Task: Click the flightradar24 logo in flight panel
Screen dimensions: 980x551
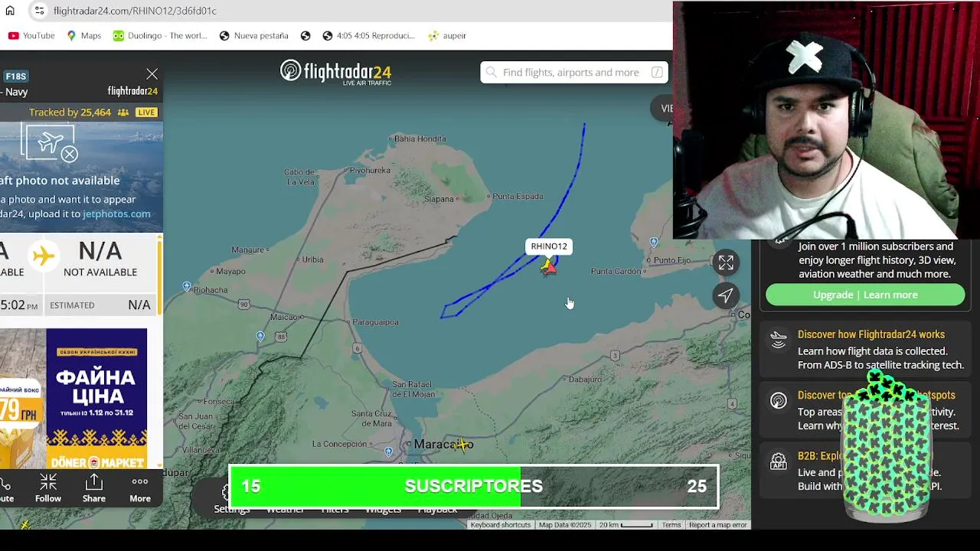Action: coord(132,91)
